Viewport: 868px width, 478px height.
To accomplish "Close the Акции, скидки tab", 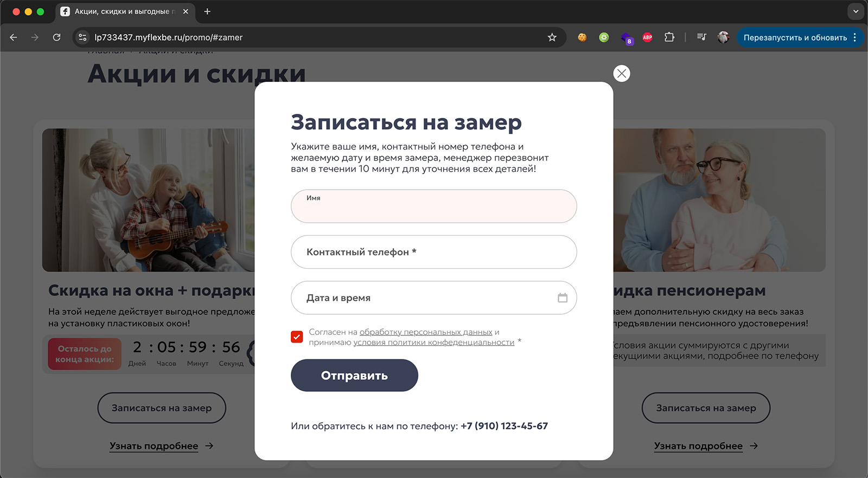I will pyautogui.click(x=186, y=11).
